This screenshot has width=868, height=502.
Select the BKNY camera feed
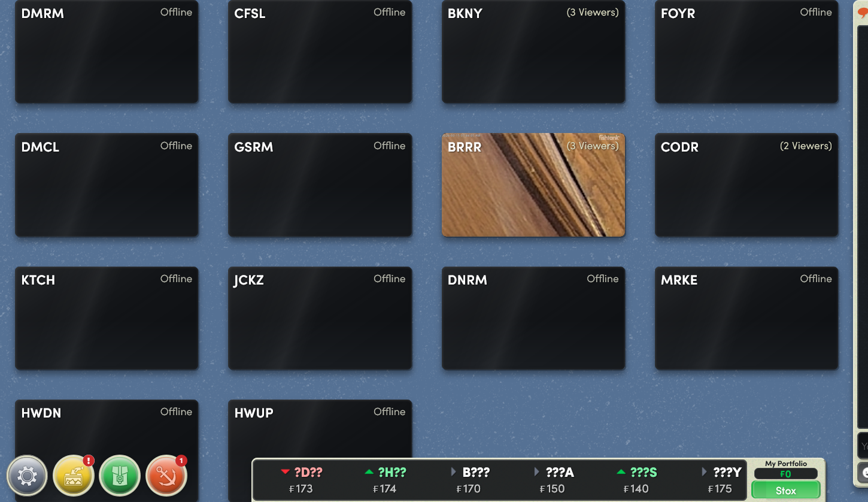point(533,52)
